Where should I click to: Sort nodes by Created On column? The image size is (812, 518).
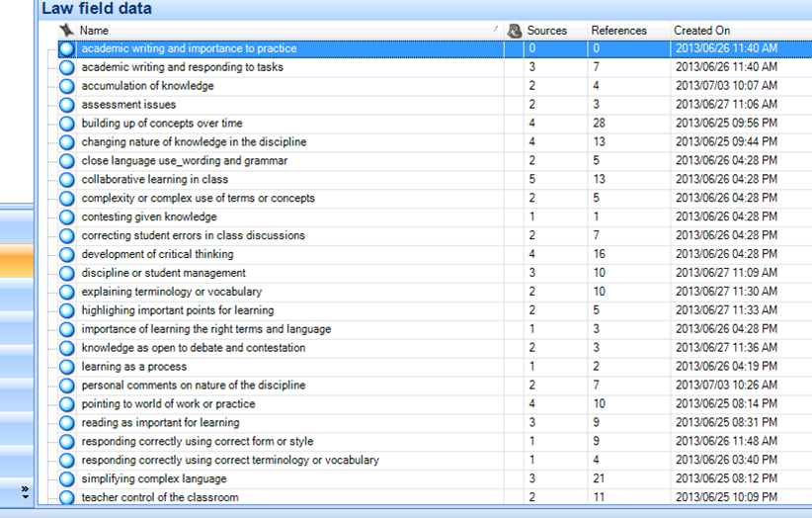[x=702, y=31]
